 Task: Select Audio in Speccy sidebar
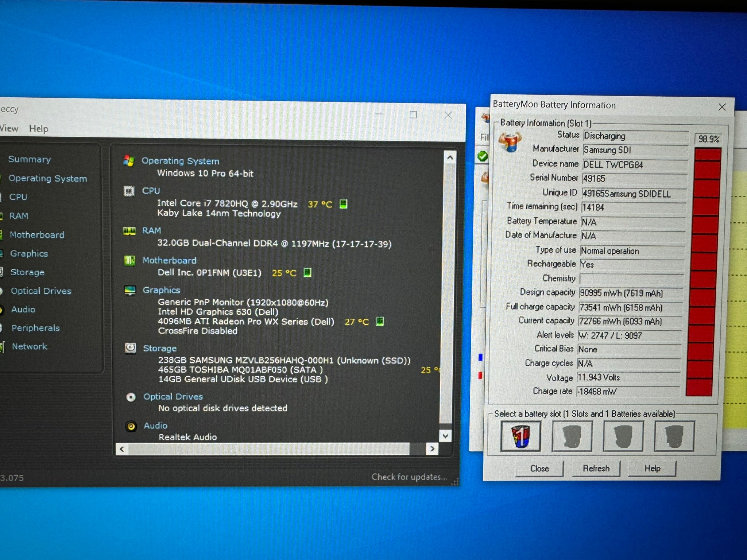[23, 310]
